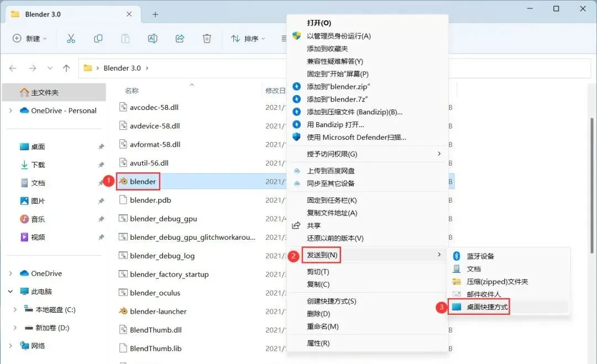Close the Blender 3.0 tab
The height and width of the screenshot is (364, 597).
click(129, 14)
